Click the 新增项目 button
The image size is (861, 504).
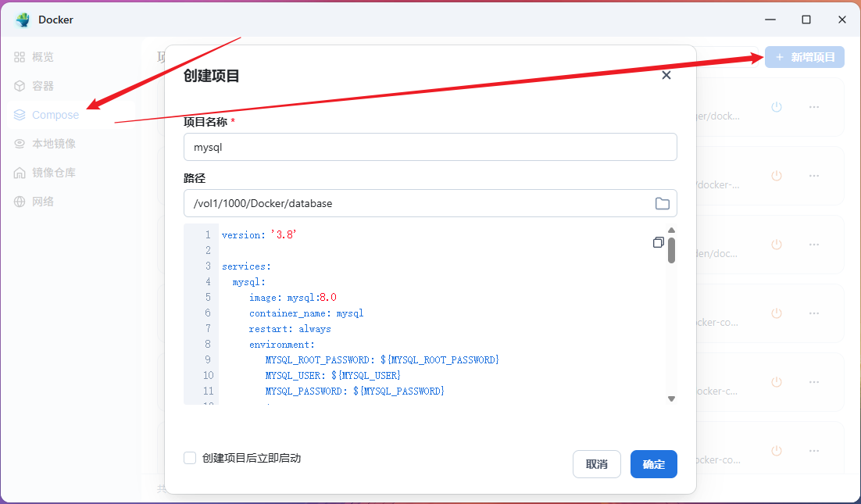pos(804,56)
